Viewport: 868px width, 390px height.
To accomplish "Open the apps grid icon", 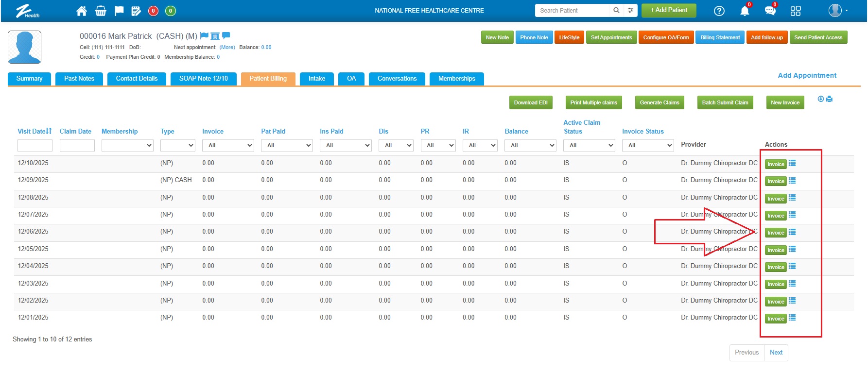I will [x=795, y=11].
